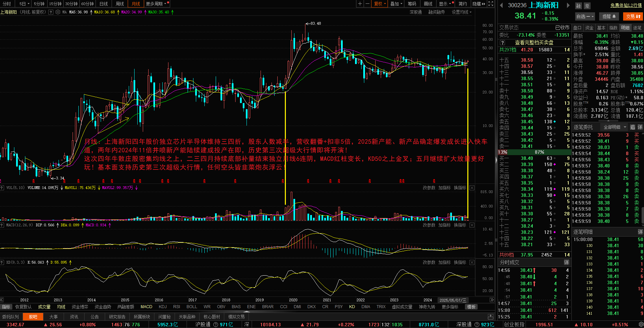Close the VOL indicator panel
Image resolution: width=644 pixels, height=328 pixels.
pyautogui.click(x=472, y=188)
